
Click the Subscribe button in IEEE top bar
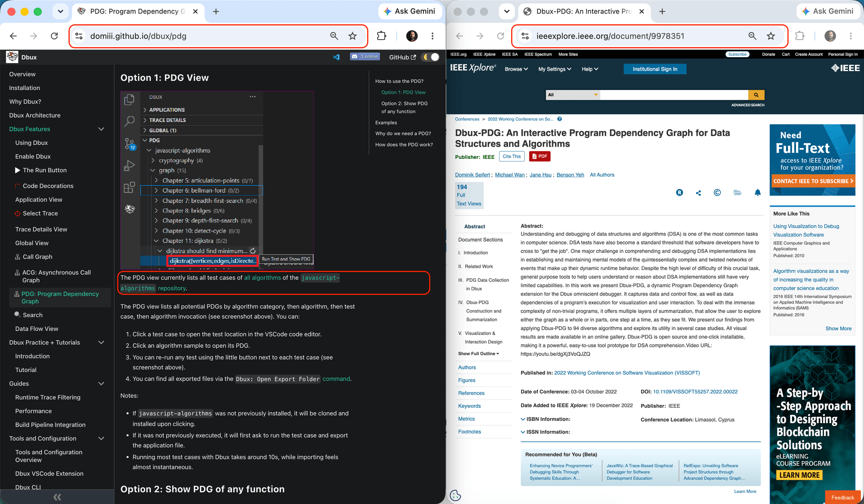(x=737, y=54)
